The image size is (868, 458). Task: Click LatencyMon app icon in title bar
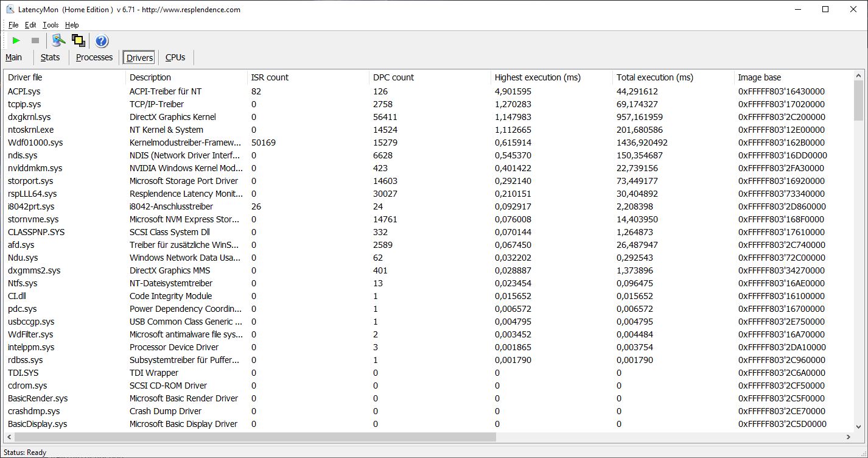10,9
